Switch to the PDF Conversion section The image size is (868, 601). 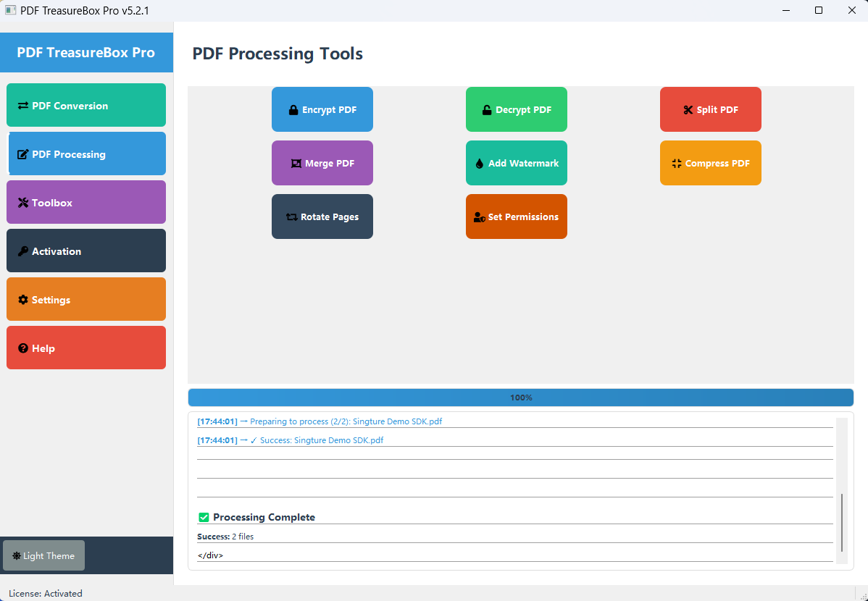86,105
